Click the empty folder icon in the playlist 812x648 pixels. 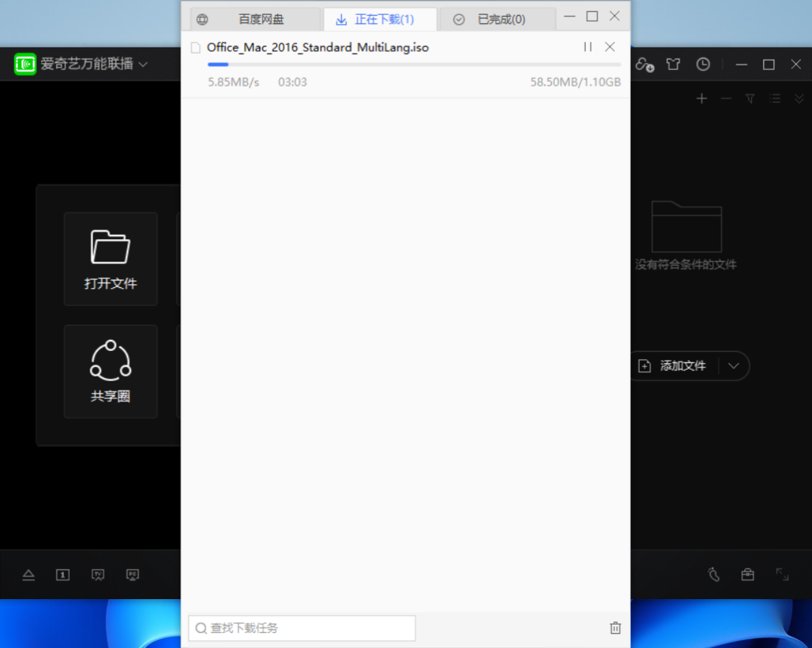[x=686, y=226]
